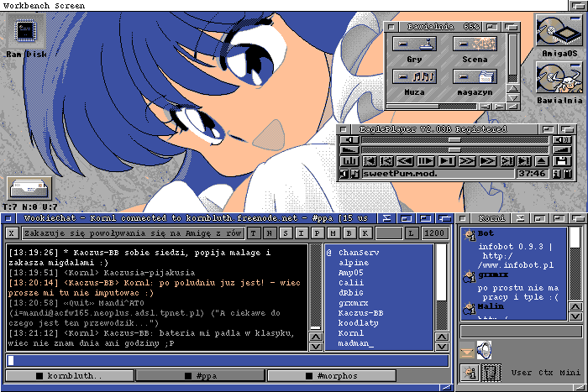Jump to previous module in EaglePlayer

(370, 161)
